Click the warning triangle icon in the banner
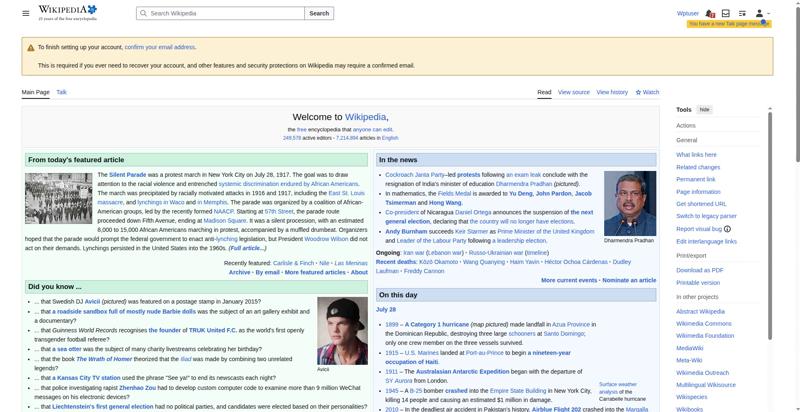Viewport: 800px width, 412px height. 31,47
